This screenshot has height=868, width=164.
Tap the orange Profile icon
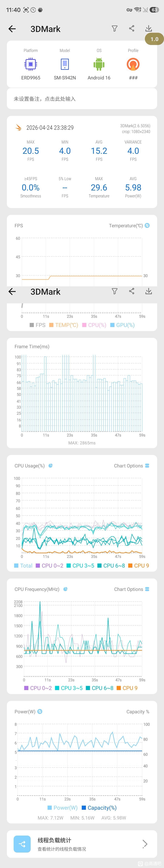point(133,64)
